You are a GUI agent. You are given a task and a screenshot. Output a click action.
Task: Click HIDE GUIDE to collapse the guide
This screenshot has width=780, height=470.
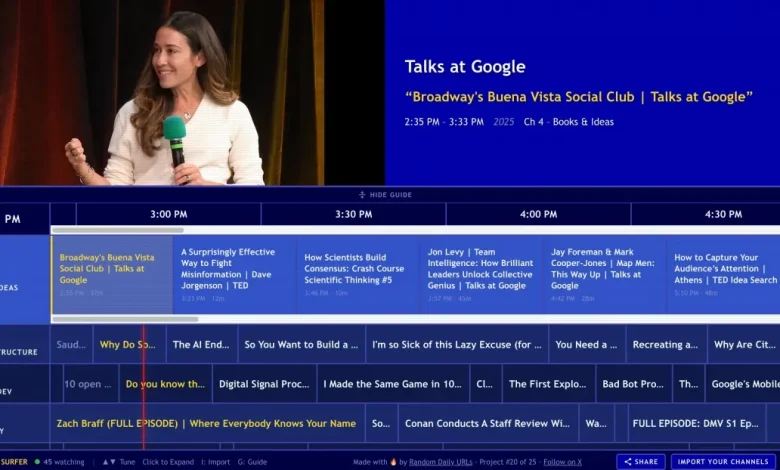pos(386,194)
